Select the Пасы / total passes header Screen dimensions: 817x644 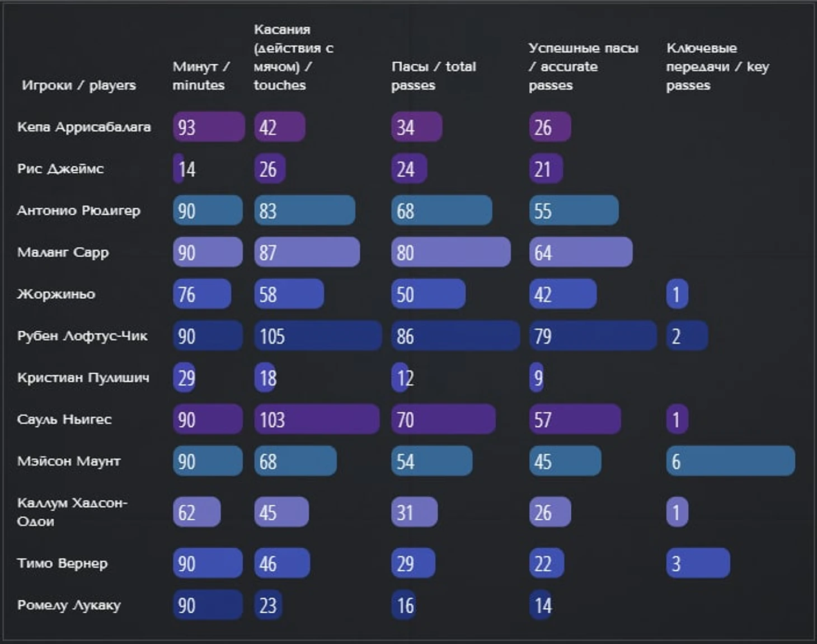coord(434,76)
